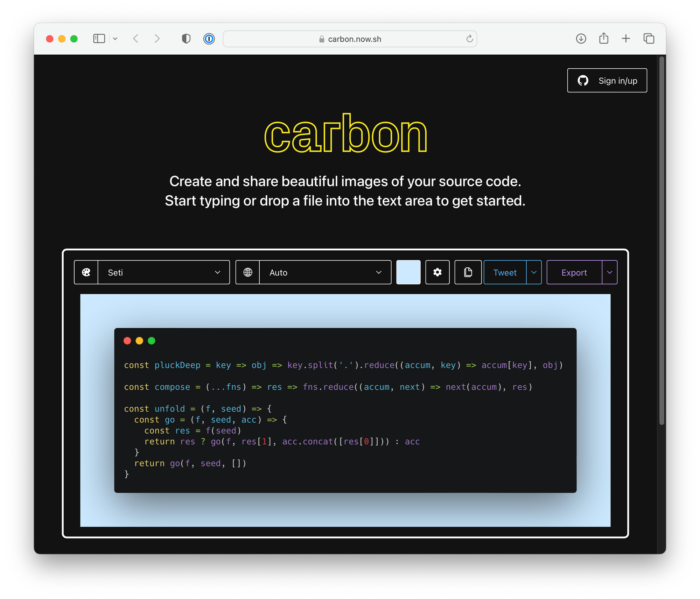Click the Safari sidebar toggle icon
The image size is (700, 599).
click(x=99, y=39)
